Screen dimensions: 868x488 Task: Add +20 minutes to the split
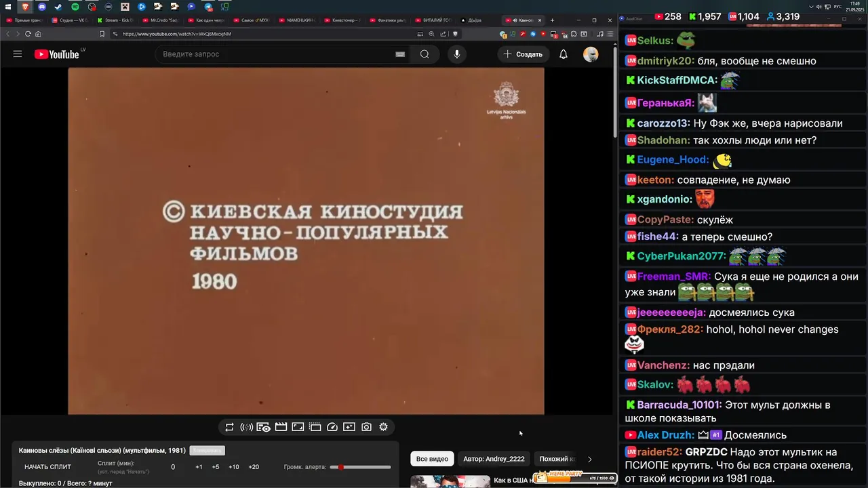point(254,467)
